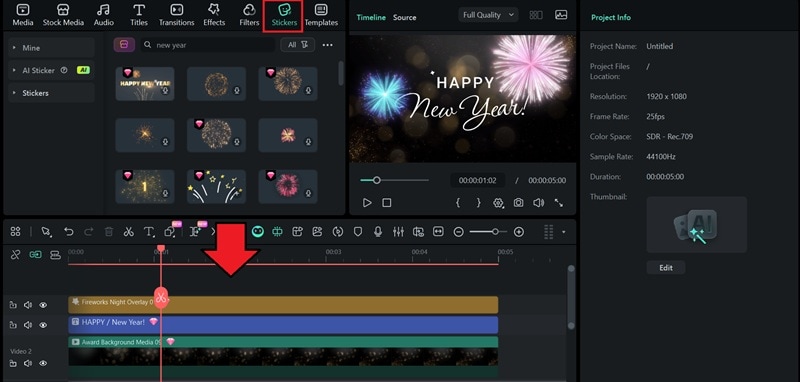
Task: Toggle compare view icon in preview header
Action: [x=536, y=15]
